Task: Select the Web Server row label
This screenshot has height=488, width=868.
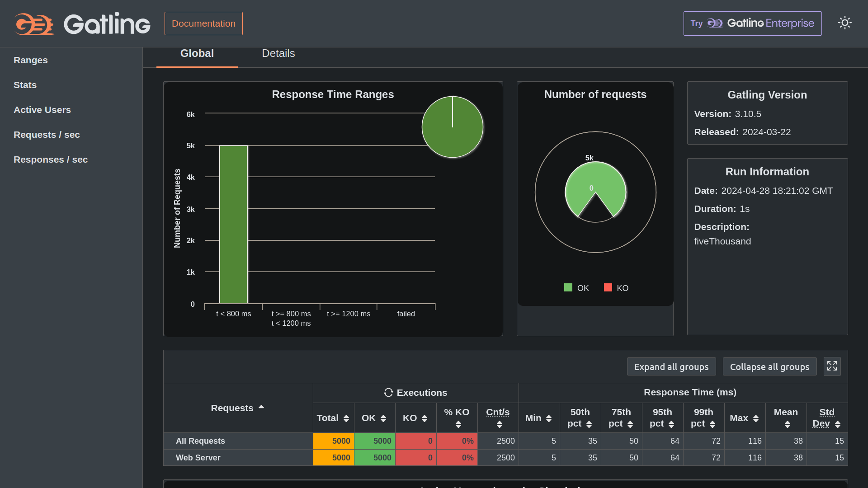Action: (198, 458)
